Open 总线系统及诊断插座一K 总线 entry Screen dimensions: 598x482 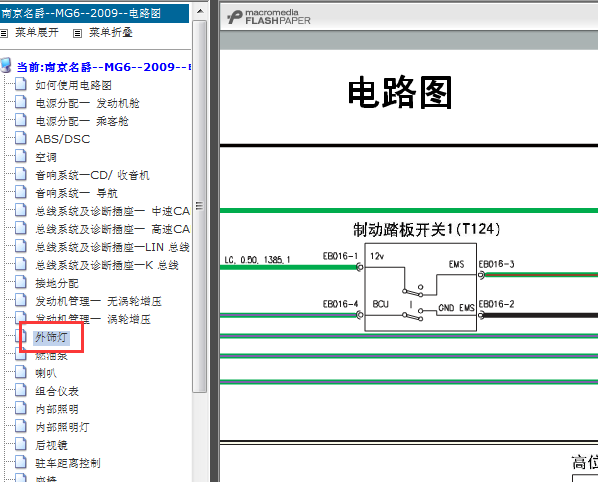tap(107, 265)
